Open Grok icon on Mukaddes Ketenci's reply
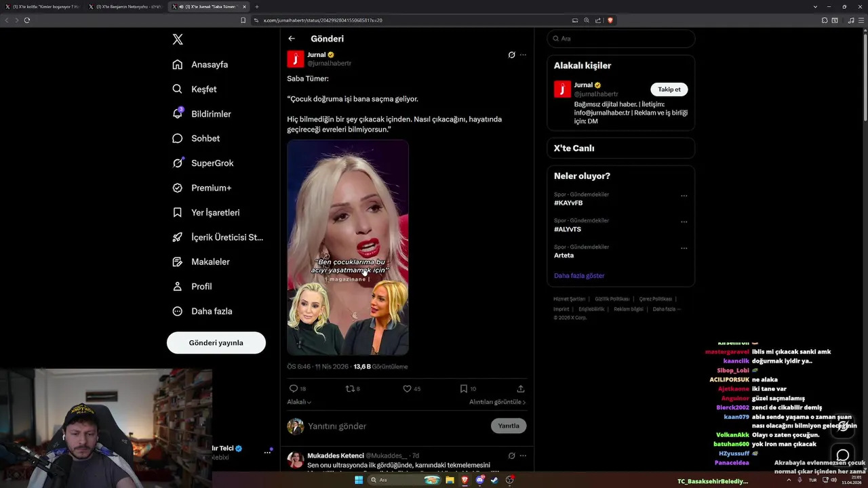This screenshot has height=488, width=868. click(x=511, y=455)
